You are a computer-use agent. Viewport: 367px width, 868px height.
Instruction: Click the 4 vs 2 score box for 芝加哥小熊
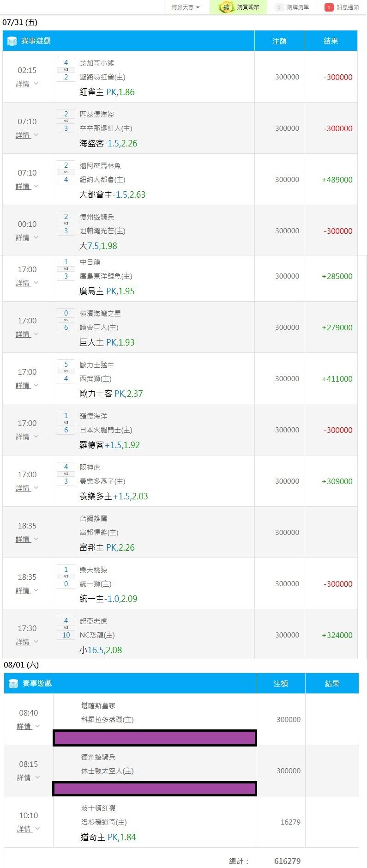click(x=66, y=70)
